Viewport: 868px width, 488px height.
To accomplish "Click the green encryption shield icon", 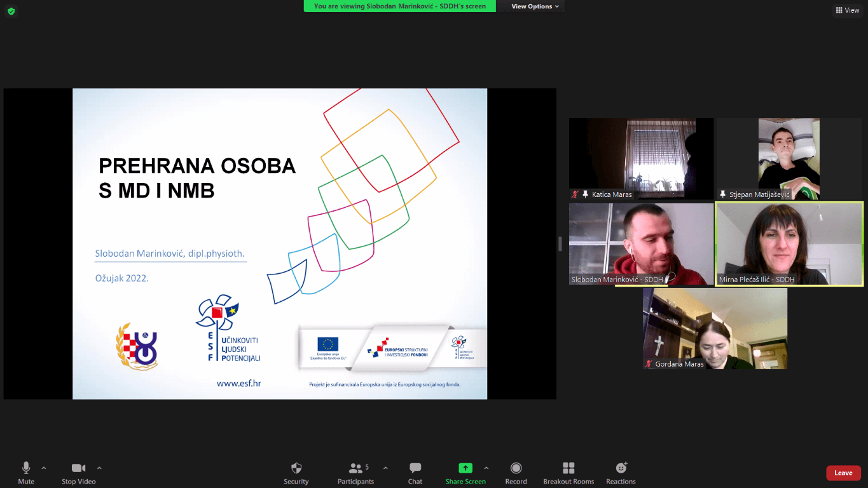I will coord(11,11).
